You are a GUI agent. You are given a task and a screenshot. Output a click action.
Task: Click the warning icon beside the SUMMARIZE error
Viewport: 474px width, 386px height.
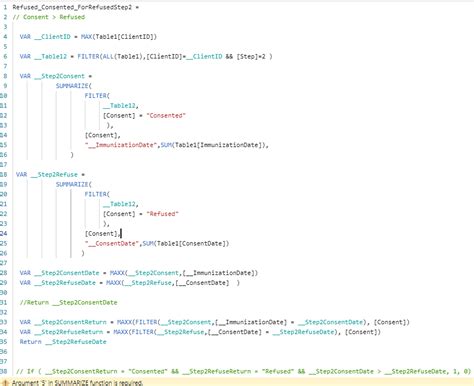[5, 383]
